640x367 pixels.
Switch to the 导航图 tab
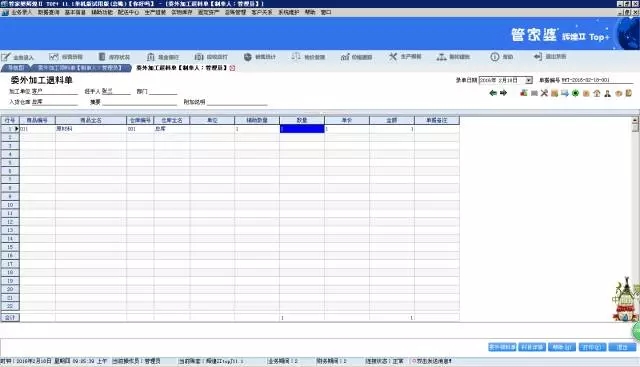click(x=16, y=68)
